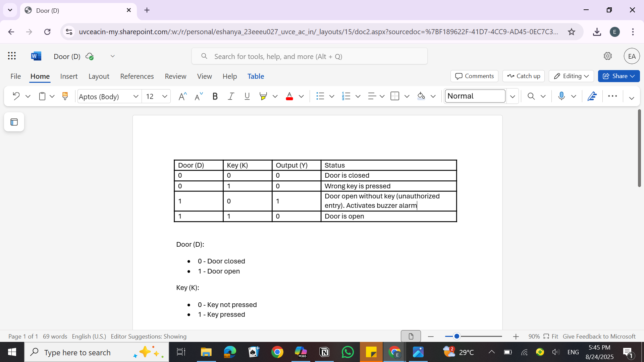Click the Increase font size icon
Viewport: 644px width, 362px height.
point(182,97)
